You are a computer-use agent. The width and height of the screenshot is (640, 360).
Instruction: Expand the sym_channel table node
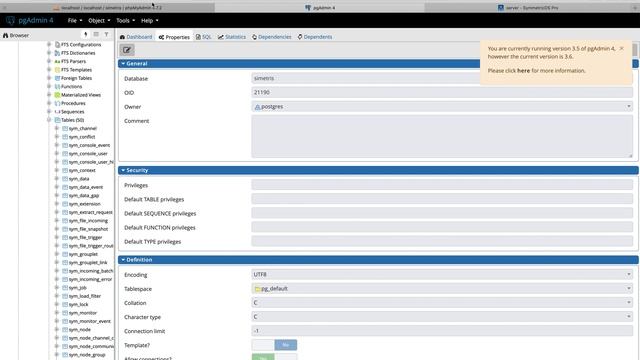pyautogui.click(x=57, y=128)
